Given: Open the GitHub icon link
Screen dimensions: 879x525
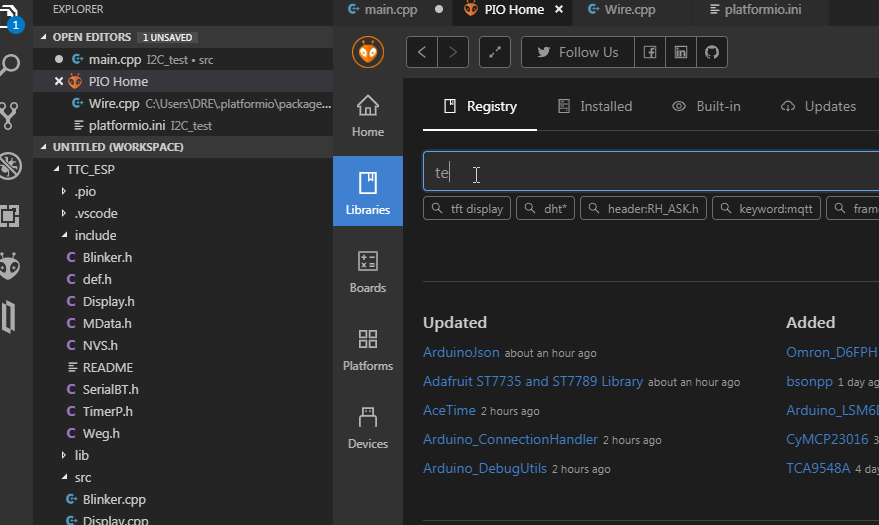Looking at the screenshot, I should [712, 52].
